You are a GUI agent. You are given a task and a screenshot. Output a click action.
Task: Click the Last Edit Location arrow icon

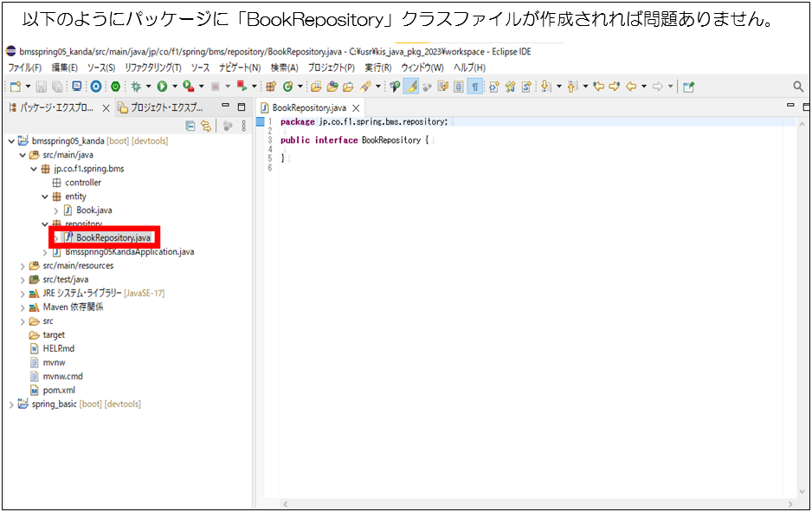(x=599, y=87)
